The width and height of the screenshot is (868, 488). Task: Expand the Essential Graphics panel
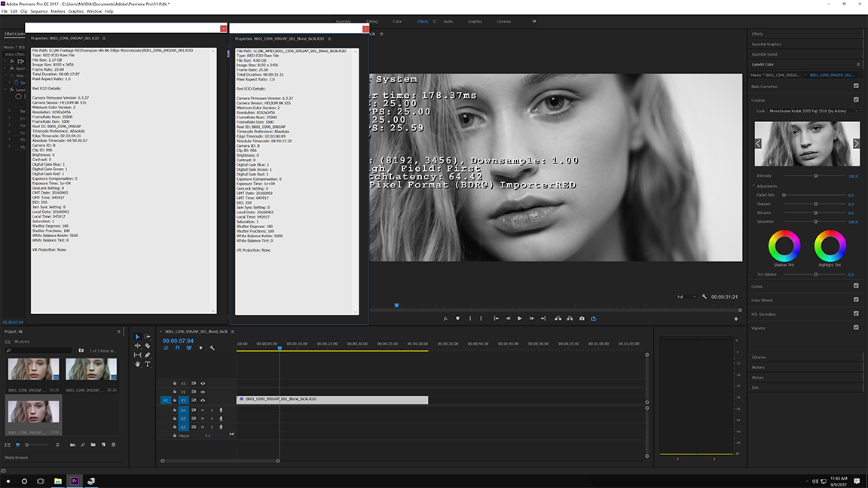click(765, 44)
